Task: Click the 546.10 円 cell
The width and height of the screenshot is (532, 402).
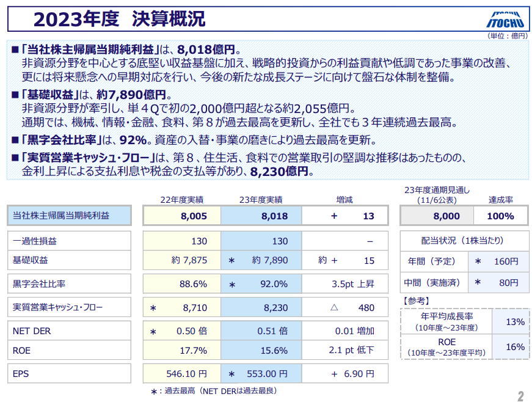Action: point(182,373)
